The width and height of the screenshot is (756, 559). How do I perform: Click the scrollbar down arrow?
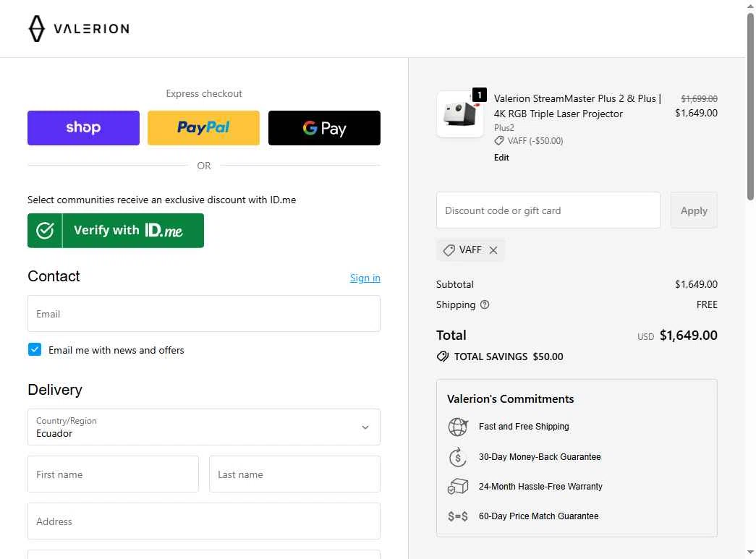750,552
